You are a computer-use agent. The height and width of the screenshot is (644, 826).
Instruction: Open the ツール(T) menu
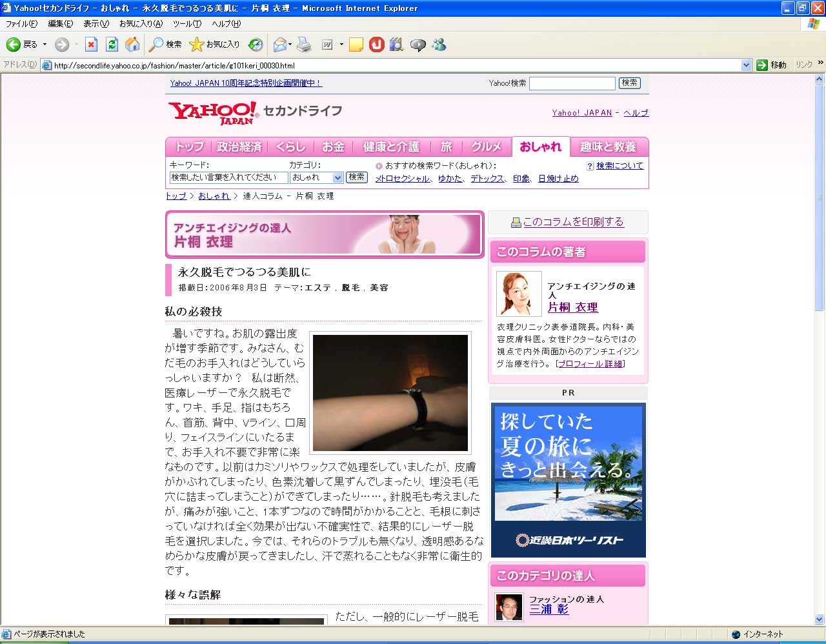coord(186,24)
